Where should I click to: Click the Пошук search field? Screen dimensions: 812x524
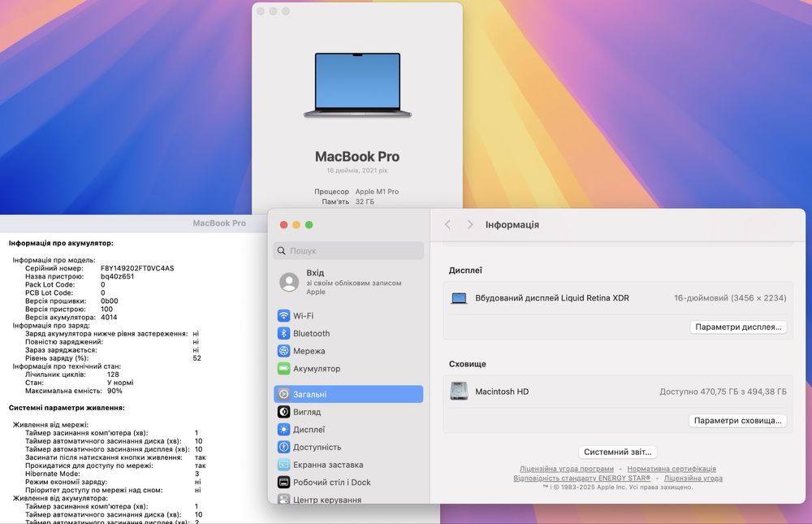click(348, 250)
